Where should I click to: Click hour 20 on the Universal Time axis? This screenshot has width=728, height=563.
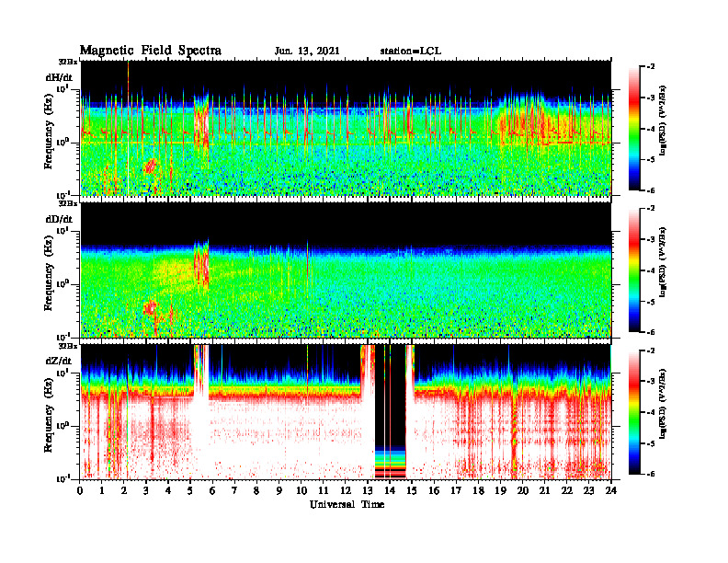[522, 491]
